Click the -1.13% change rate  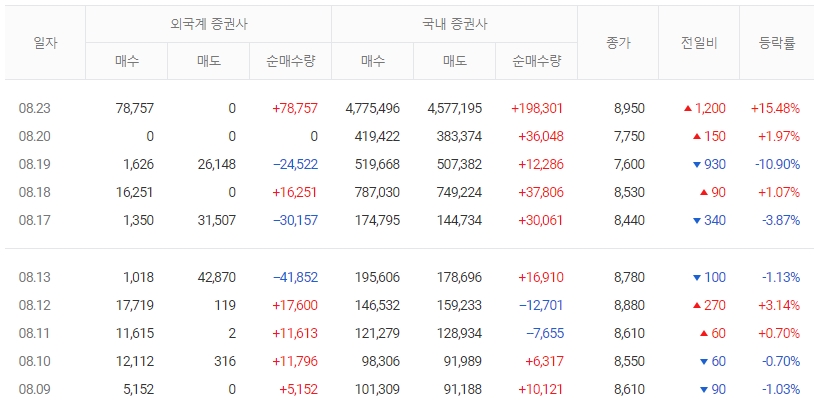781,277
